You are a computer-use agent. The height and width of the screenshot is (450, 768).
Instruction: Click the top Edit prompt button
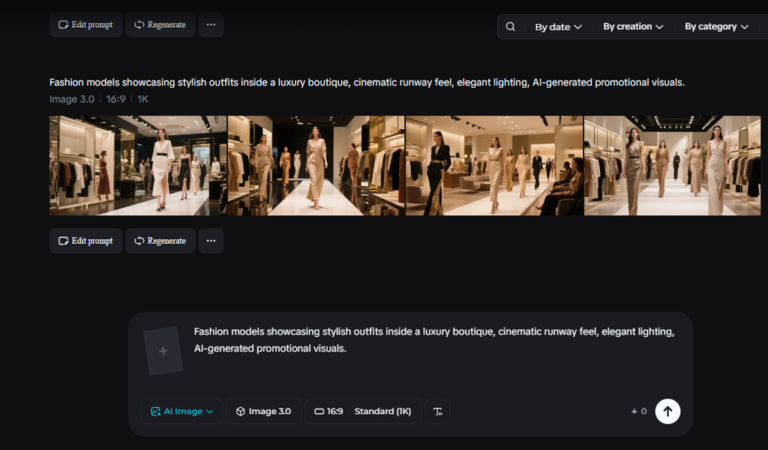[x=86, y=24]
